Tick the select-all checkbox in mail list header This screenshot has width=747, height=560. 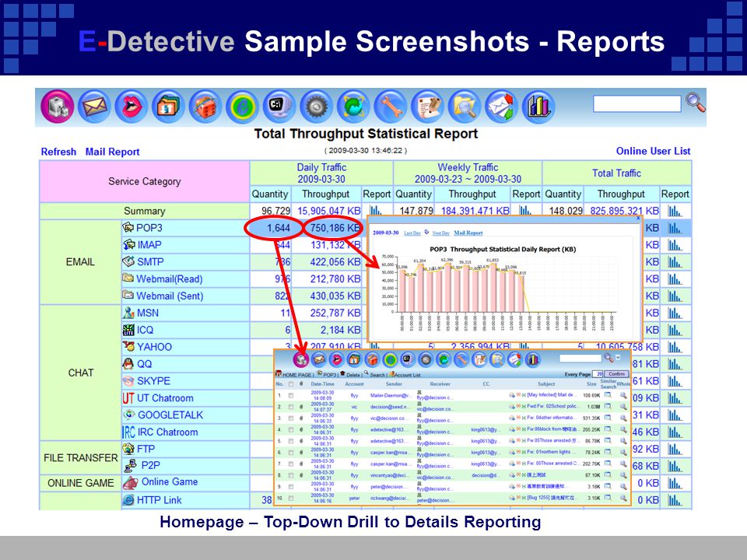click(x=291, y=383)
